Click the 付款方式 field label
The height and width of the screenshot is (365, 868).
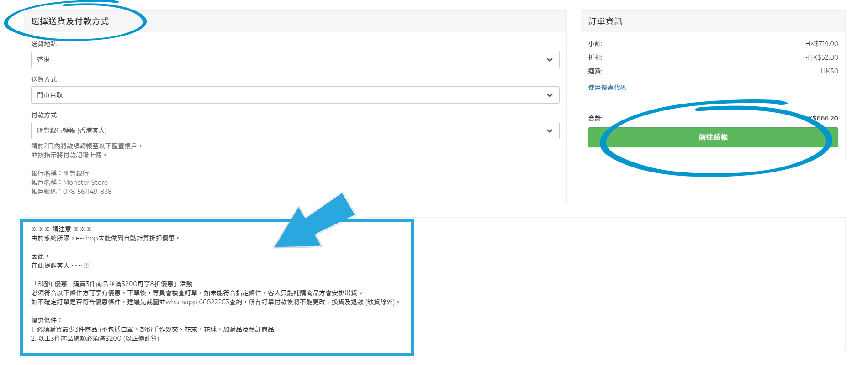coord(44,115)
